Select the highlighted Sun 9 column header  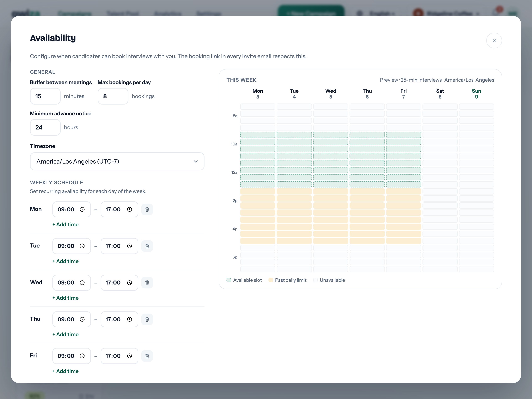point(477,94)
